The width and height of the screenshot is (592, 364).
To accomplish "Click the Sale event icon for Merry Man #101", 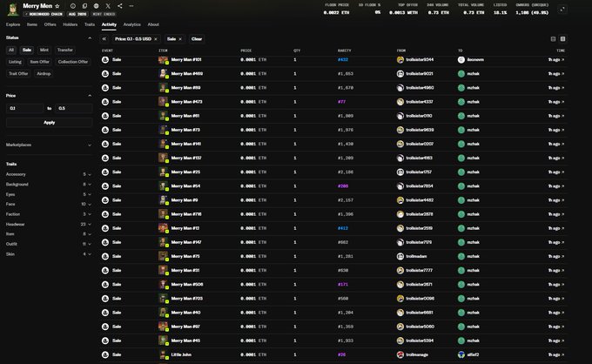I will [x=105, y=60].
